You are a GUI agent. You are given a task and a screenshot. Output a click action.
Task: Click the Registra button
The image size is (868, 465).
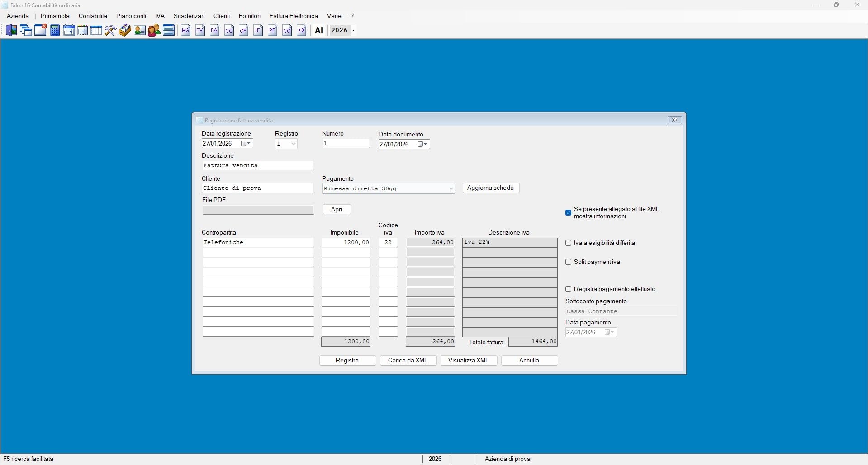347,361
